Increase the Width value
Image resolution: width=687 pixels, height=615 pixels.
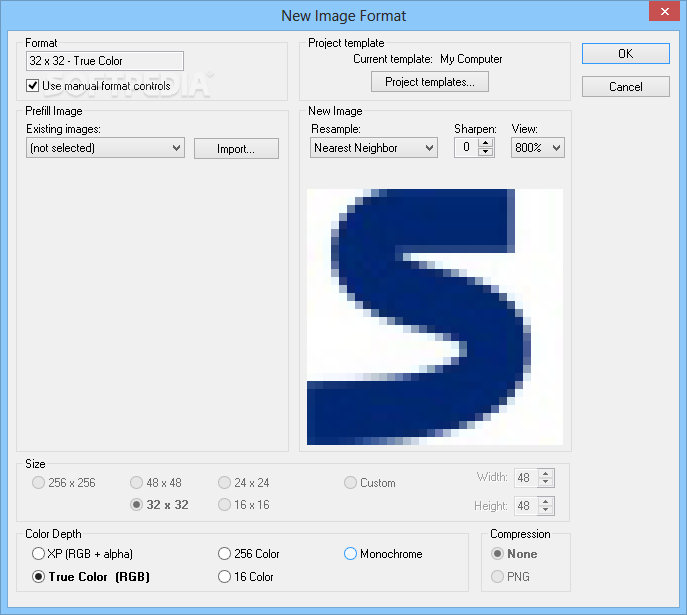point(545,473)
